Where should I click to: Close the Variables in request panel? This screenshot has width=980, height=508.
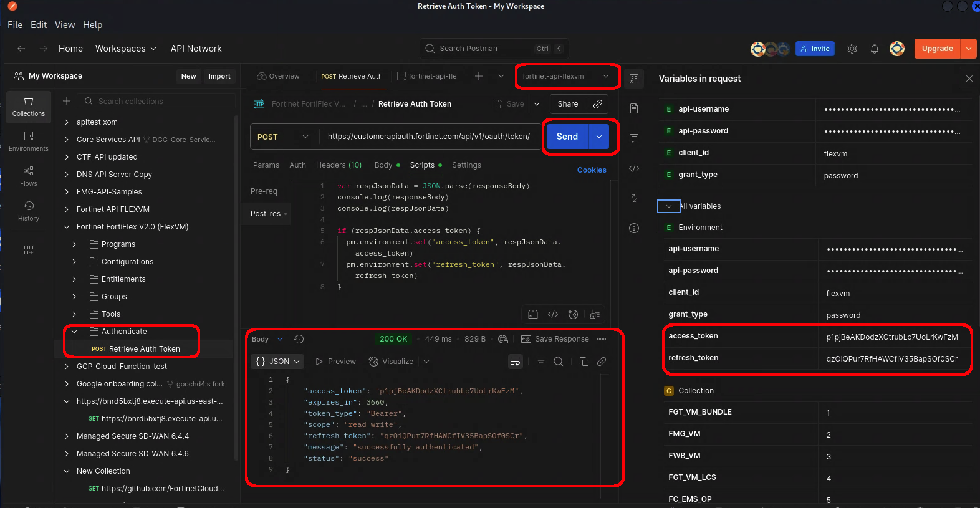(x=969, y=79)
